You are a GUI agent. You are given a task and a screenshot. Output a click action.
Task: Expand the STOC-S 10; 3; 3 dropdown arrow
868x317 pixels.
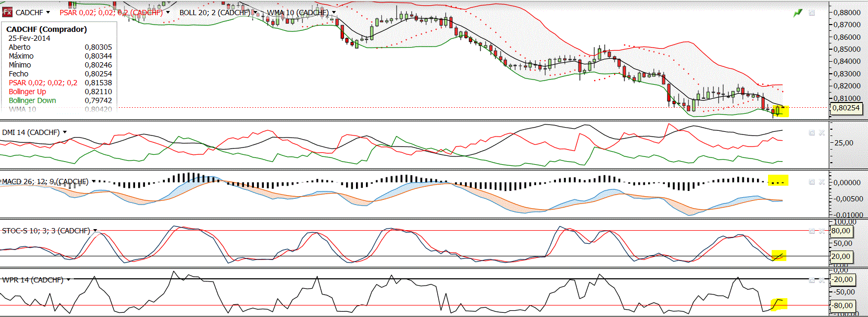[x=95, y=231]
